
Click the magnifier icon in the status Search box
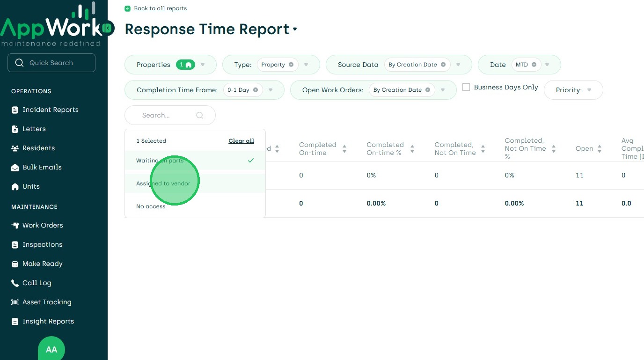(x=200, y=115)
